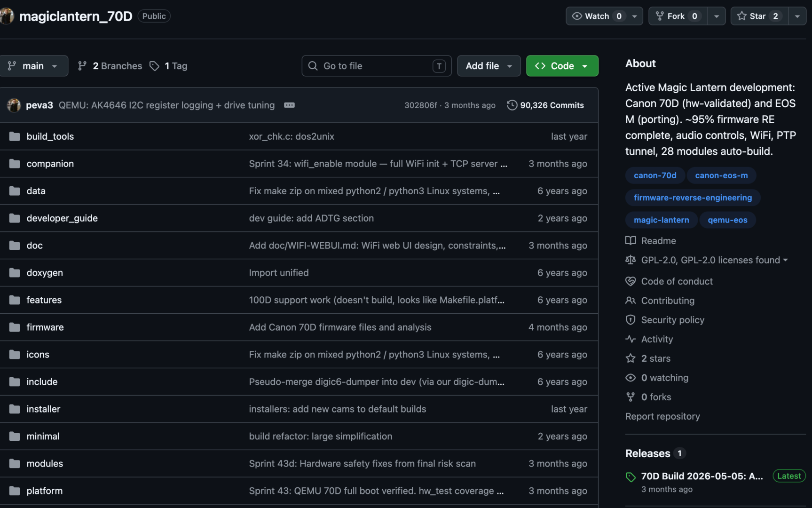The height and width of the screenshot is (508, 812).
Task: Click the folder icon beside features
Action: coord(15,300)
